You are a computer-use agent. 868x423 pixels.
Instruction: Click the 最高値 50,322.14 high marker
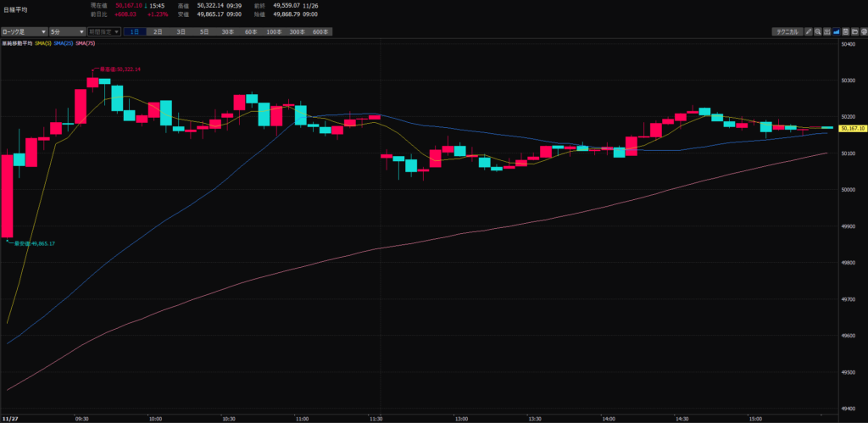click(119, 70)
